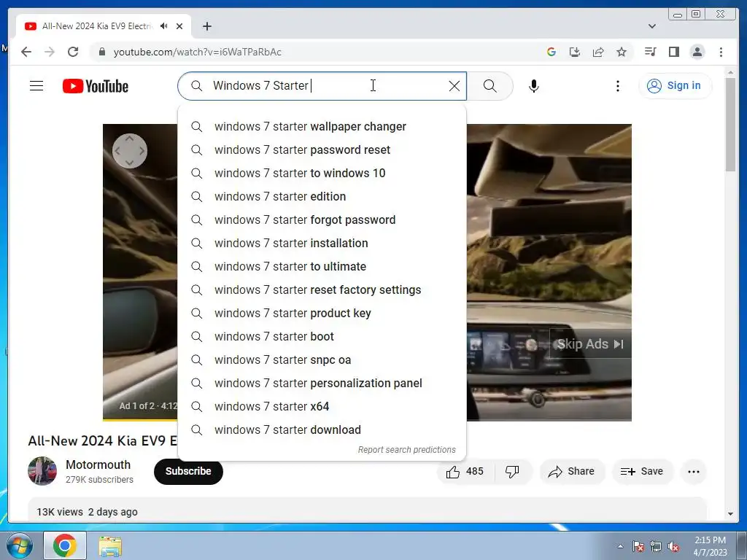Choose suggestion 'windows 7 starter edition'
This screenshot has width=747, height=560.
pos(322,197)
